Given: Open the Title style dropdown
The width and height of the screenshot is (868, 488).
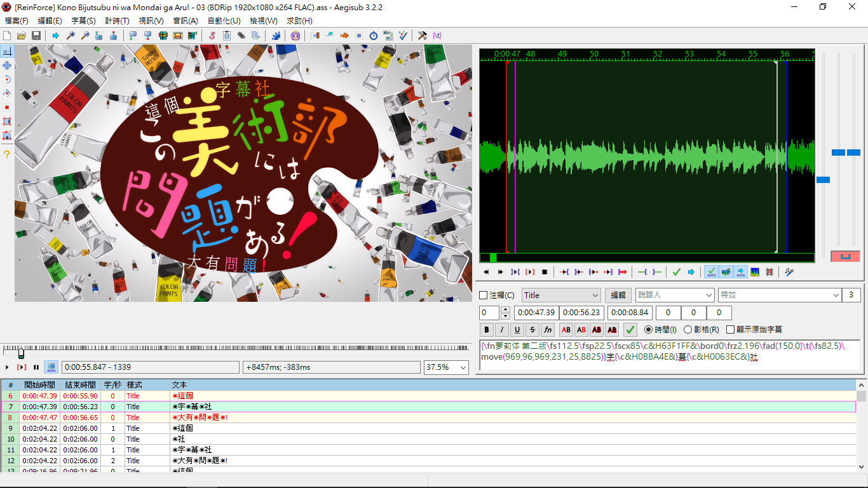Looking at the screenshot, I should point(561,295).
